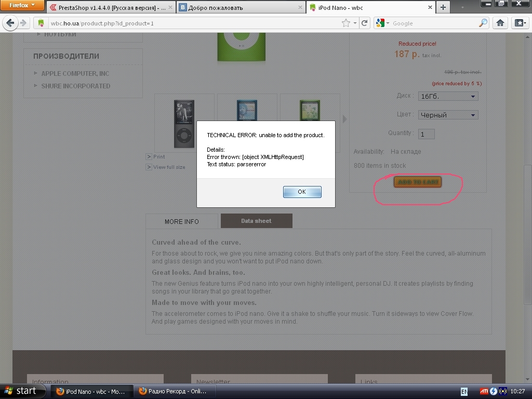
Task: Click the address bar URL field
Action: (x=193, y=23)
